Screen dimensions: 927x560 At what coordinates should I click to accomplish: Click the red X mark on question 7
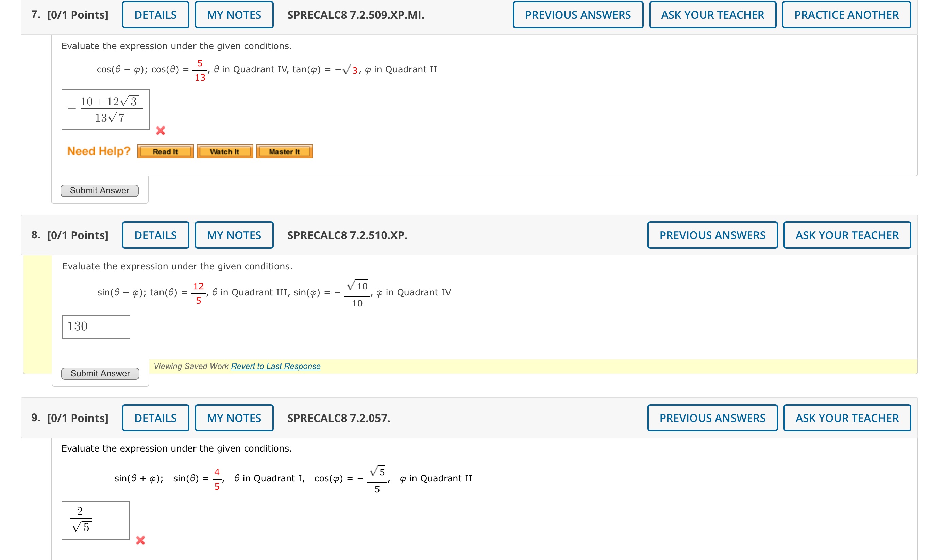[x=161, y=131]
